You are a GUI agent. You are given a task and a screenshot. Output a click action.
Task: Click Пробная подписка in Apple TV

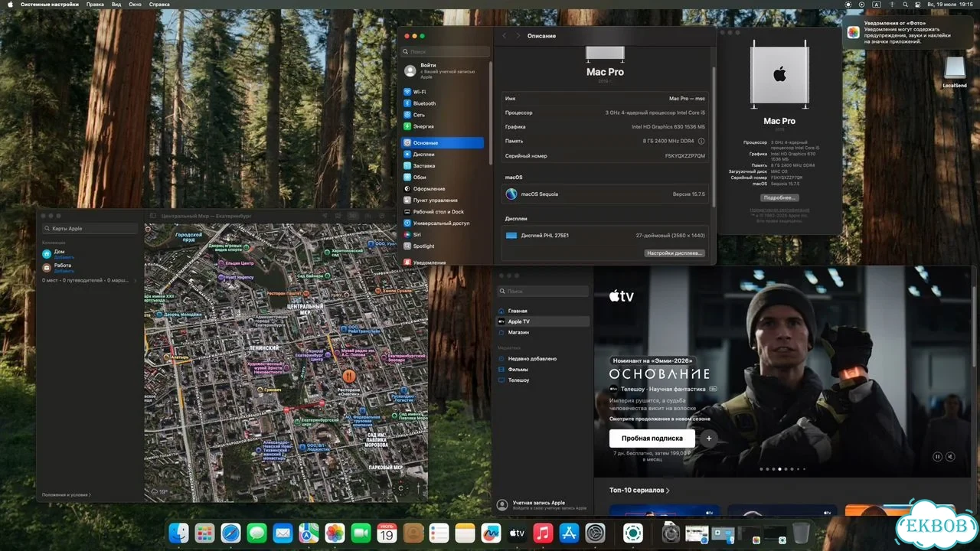click(x=652, y=439)
